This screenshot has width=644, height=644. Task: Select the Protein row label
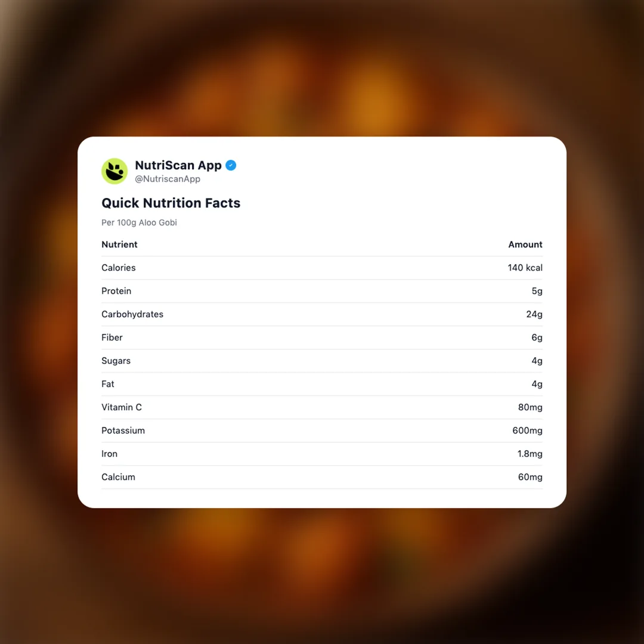pos(116,291)
